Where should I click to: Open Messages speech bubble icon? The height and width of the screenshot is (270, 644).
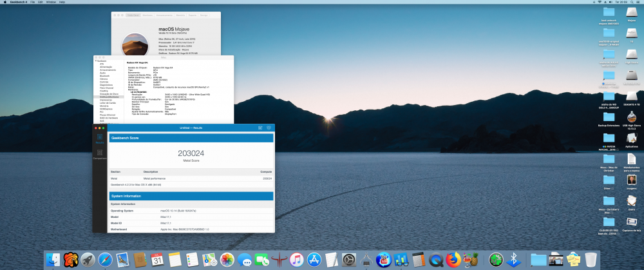tap(244, 260)
